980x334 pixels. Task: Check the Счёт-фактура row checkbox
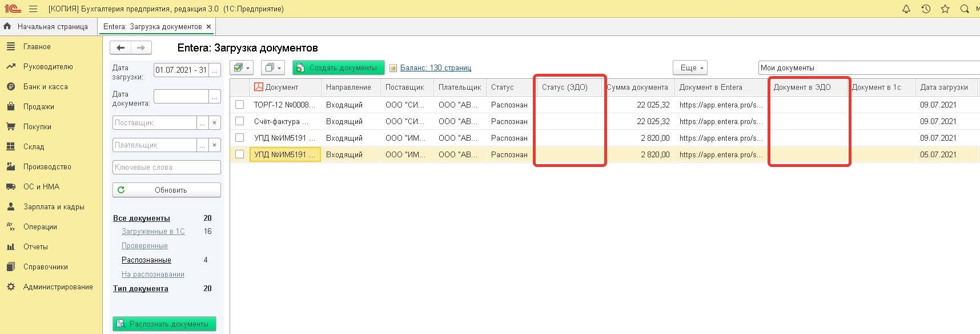point(239,121)
